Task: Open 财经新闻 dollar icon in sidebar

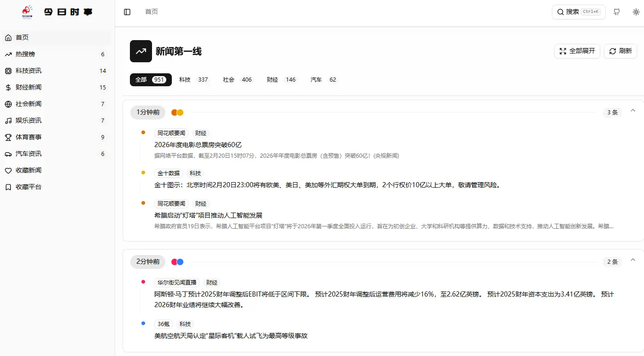Action: (x=8, y=87)
